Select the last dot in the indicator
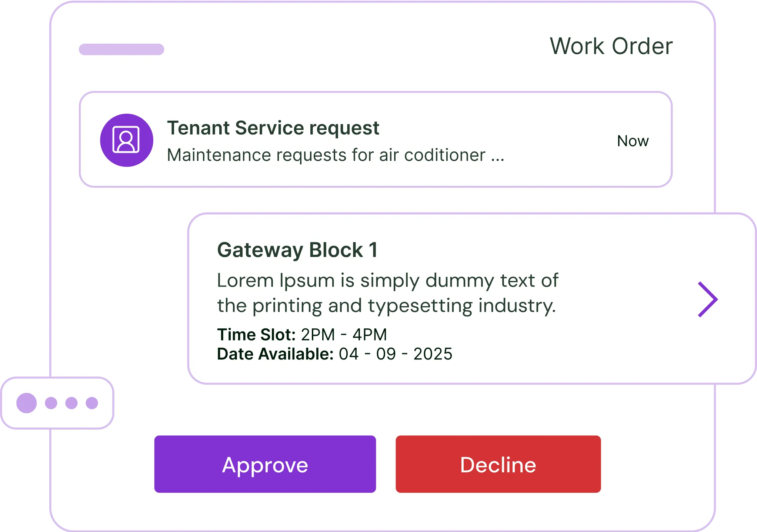 pos(92,403)
